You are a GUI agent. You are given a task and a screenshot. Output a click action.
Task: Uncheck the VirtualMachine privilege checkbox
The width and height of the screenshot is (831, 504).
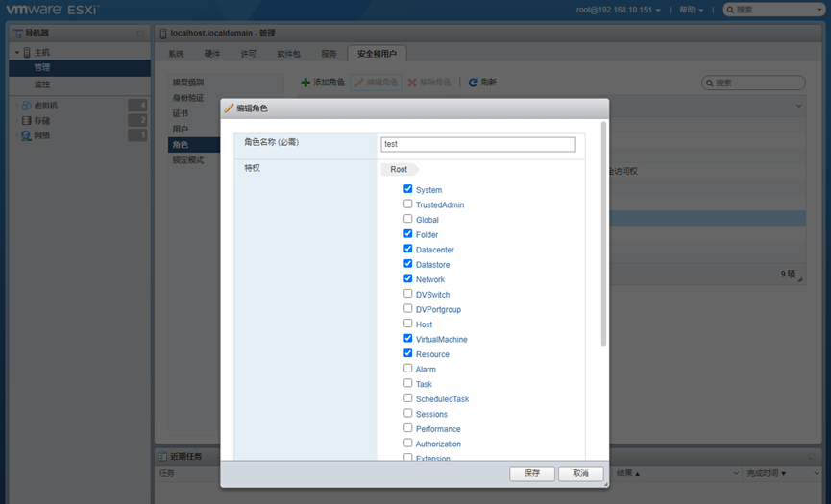pyautogui.click(x=407, y=338)
